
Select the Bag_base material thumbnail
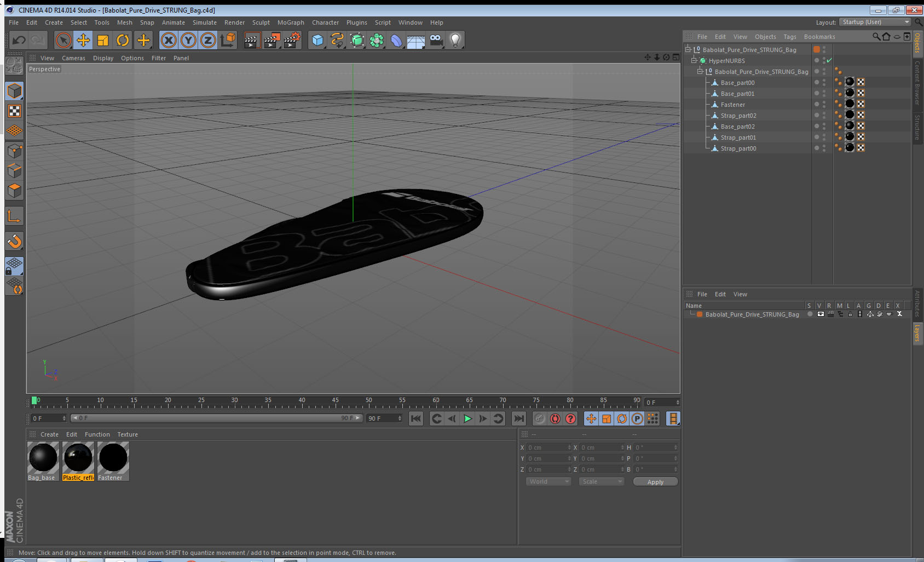point(43,457)
